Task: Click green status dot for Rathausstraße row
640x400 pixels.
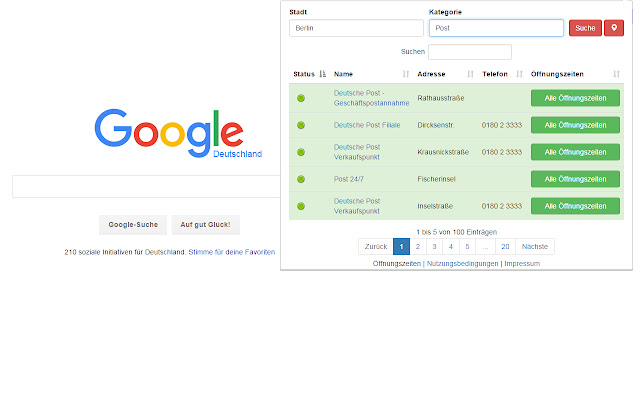Action: [301, 98]
